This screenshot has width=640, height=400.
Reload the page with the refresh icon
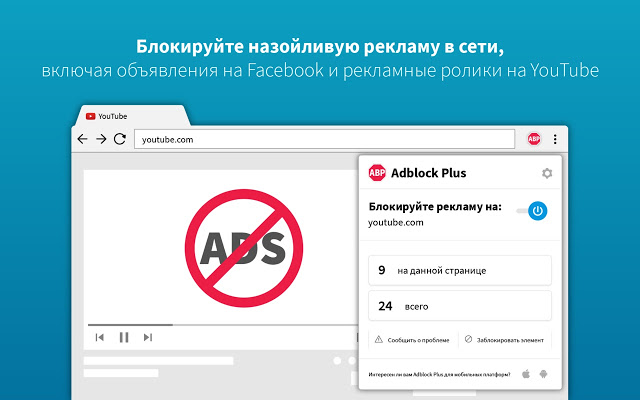120,139
